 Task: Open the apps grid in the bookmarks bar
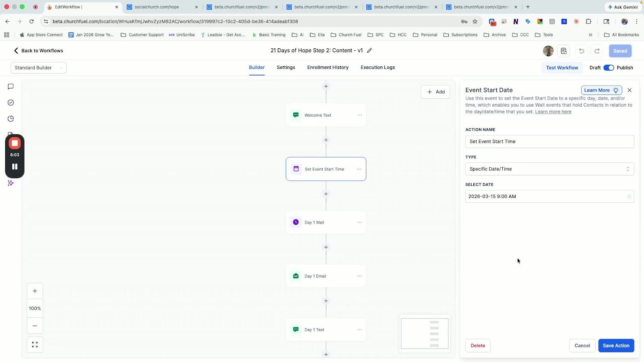[x=7, y=35]
